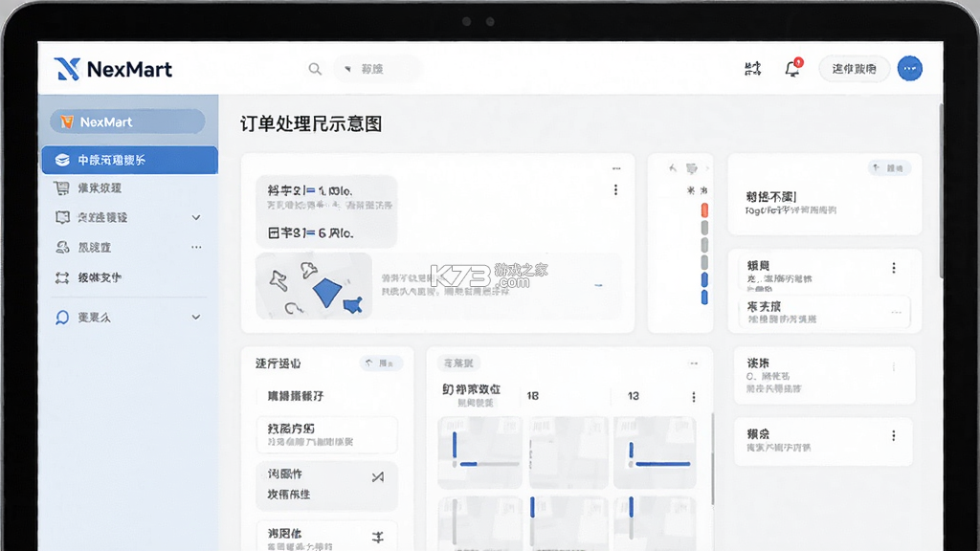
Task: Click the column value '18' in the grid card
Action: tap(532, 396)
